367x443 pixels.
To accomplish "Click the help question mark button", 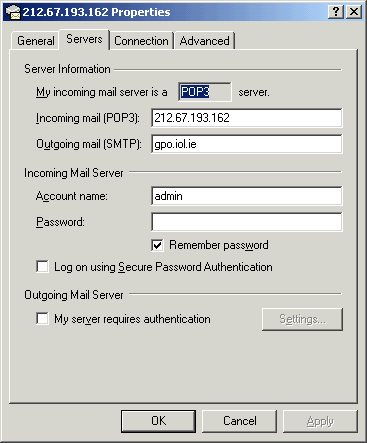I will [336, 12].
